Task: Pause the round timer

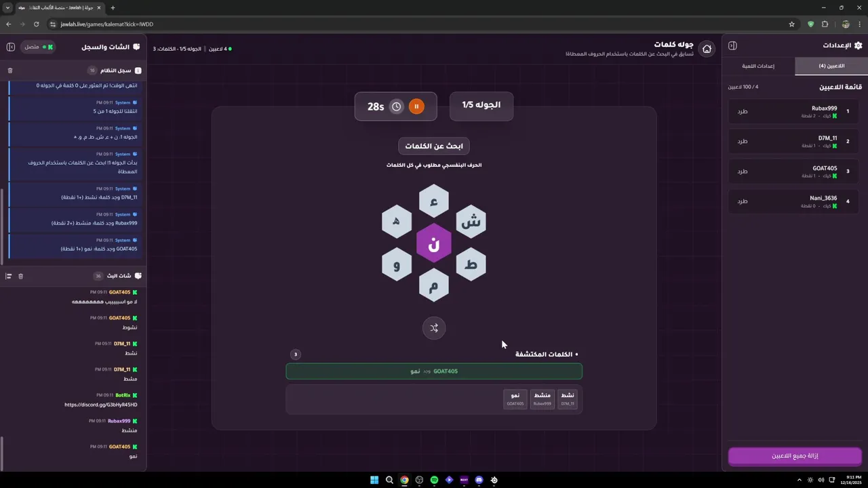Action: 416,106
